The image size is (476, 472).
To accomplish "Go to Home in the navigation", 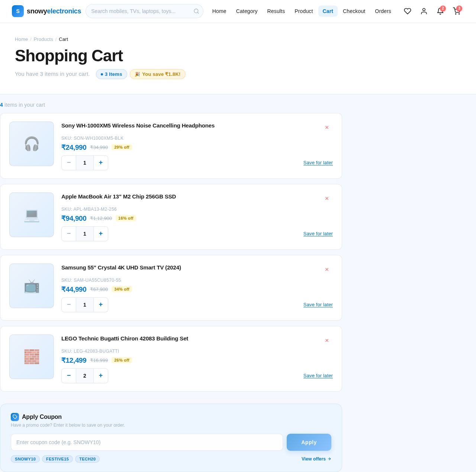I will click(219, 11).
